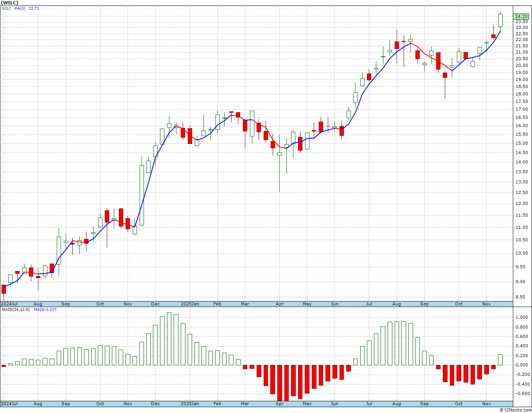Viewport: 532px width, 413px height.
Task: Click Jun on the price chart date axis
Action: 334,304
